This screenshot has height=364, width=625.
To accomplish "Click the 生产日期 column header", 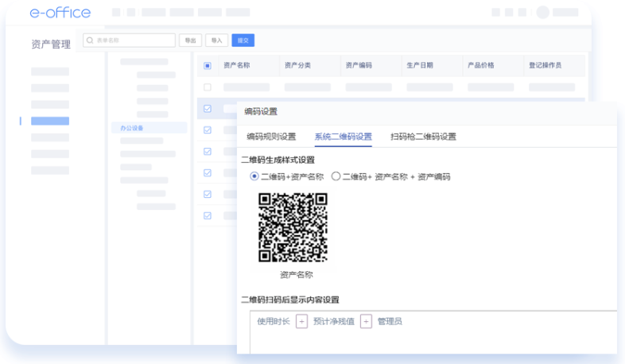I will pyautogui.click(x=420, y=65).
